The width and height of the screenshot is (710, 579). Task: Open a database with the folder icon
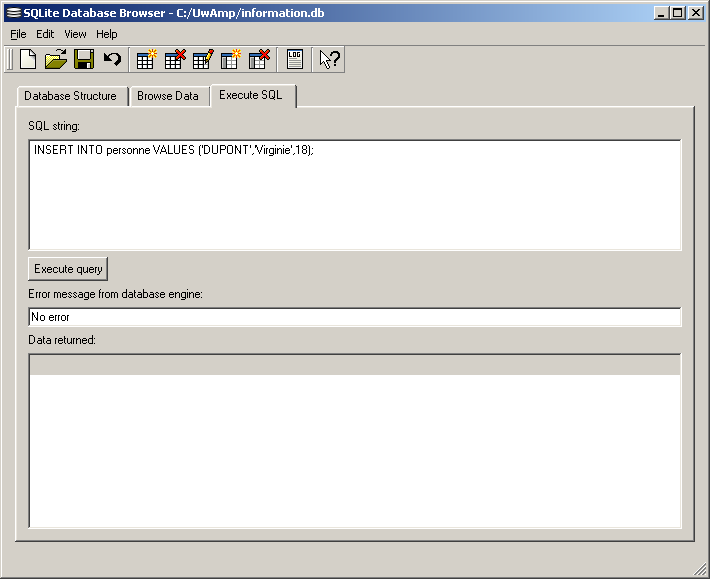click(56, 60)
